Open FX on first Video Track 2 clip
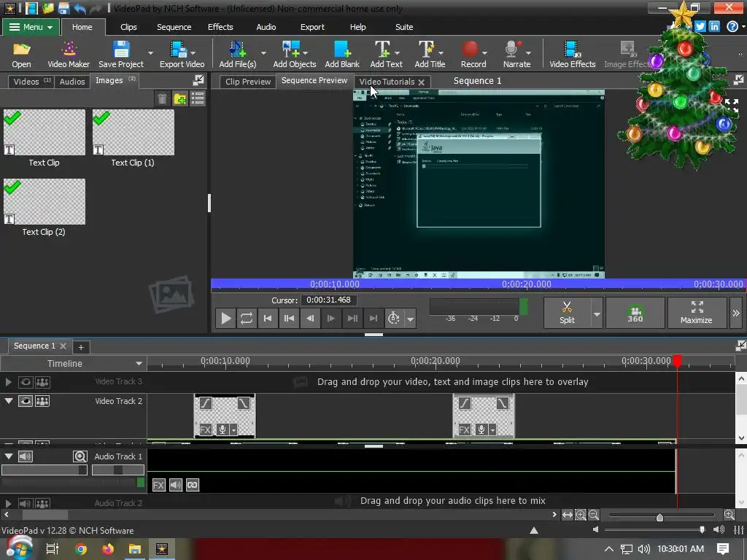 205,429
